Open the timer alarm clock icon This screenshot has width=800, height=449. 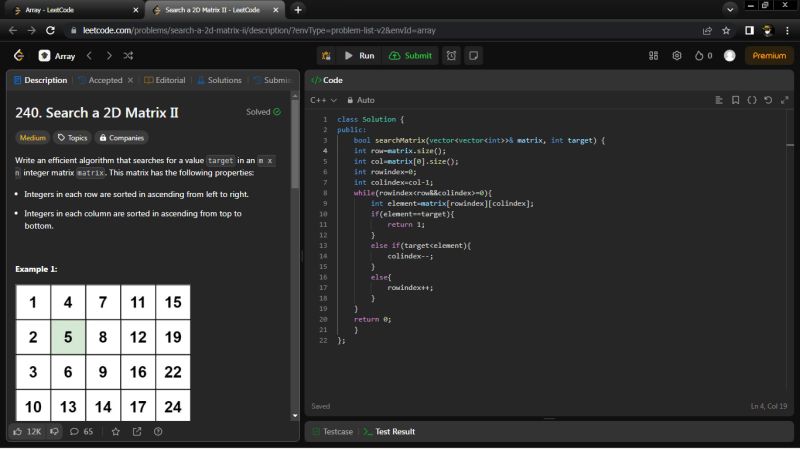coord(452,56)
